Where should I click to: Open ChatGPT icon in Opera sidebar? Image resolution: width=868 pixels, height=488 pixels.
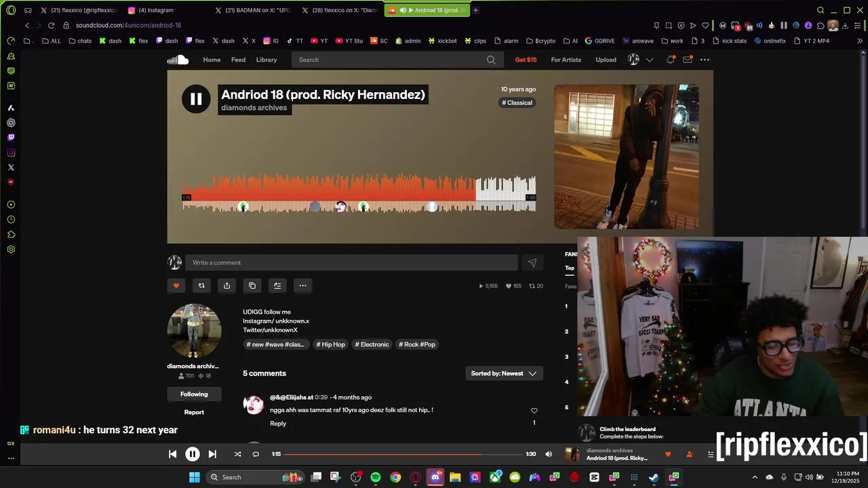[11, 123]
